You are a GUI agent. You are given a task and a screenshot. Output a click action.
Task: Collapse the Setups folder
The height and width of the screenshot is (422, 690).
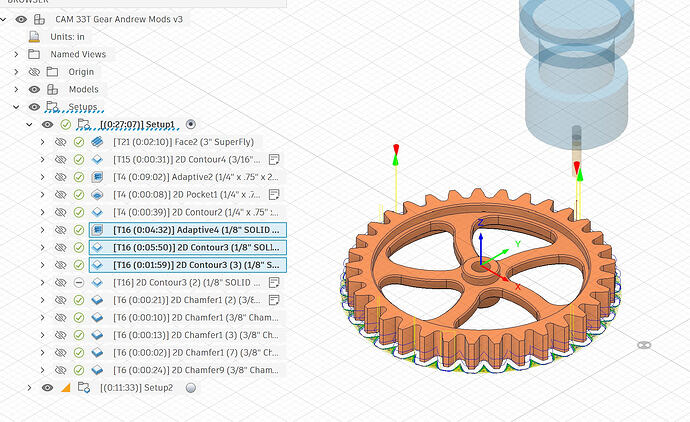point(15,107)
